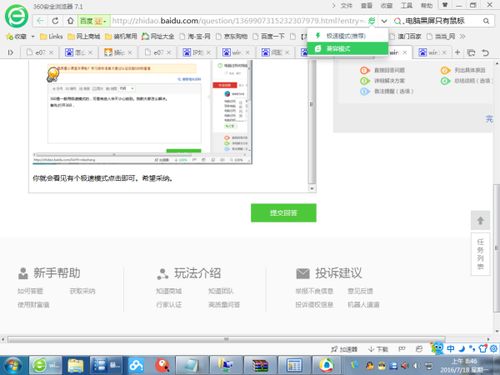Click the green 360 browser logo
This screenshot has height=375, width=500.
[16, 16]
